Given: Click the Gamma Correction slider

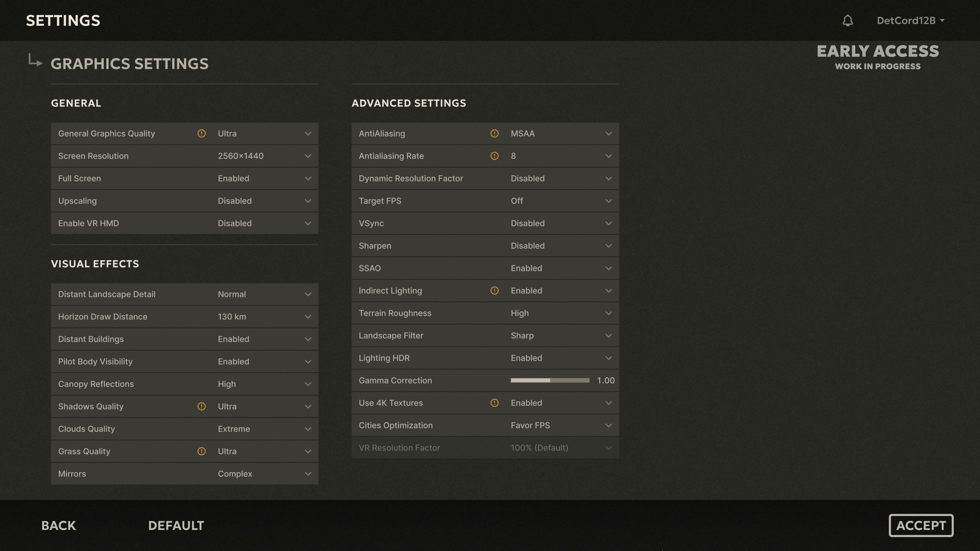Looking at the screenshot, I should 550,380.
